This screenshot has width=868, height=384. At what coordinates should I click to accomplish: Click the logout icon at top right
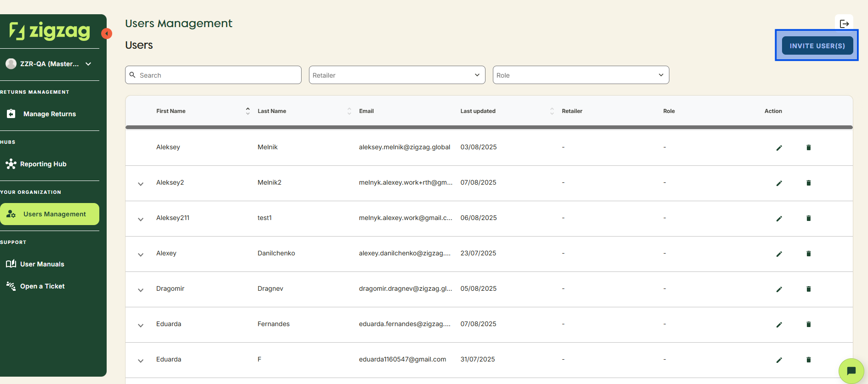point(844,24)
